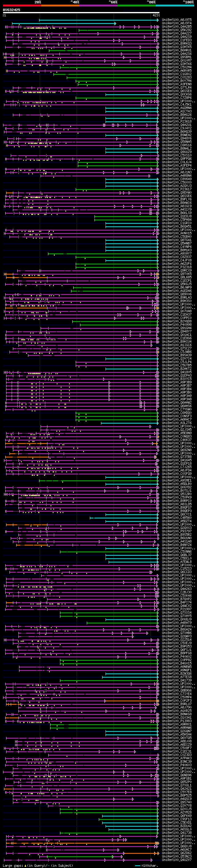Viewport: 197px width, 868px height.
Task: Click the purple ~60% identity legend segment
Action: click(x=99, y=6)
